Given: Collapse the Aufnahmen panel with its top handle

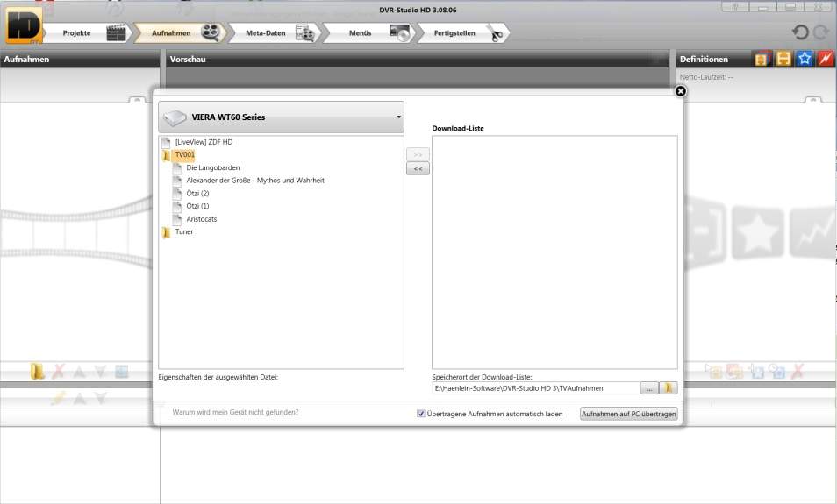Looking at the screenshot, I should [x=137, y=100].
